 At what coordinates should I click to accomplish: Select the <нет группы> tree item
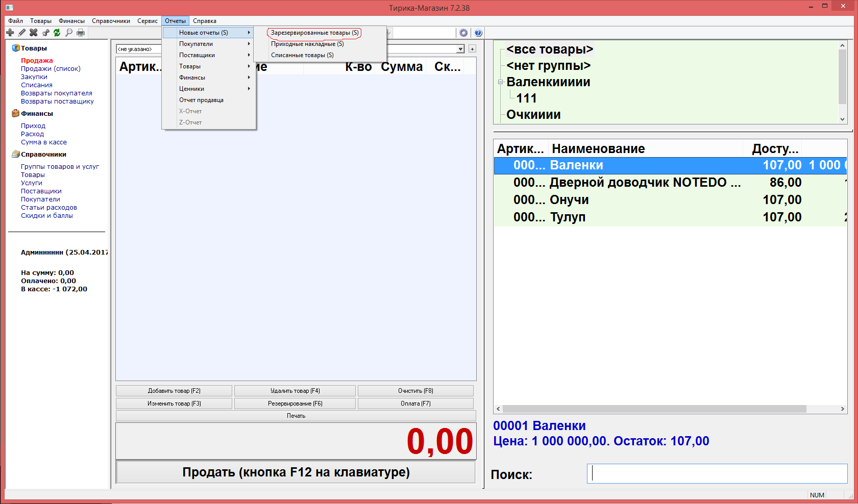coord(548,66)
